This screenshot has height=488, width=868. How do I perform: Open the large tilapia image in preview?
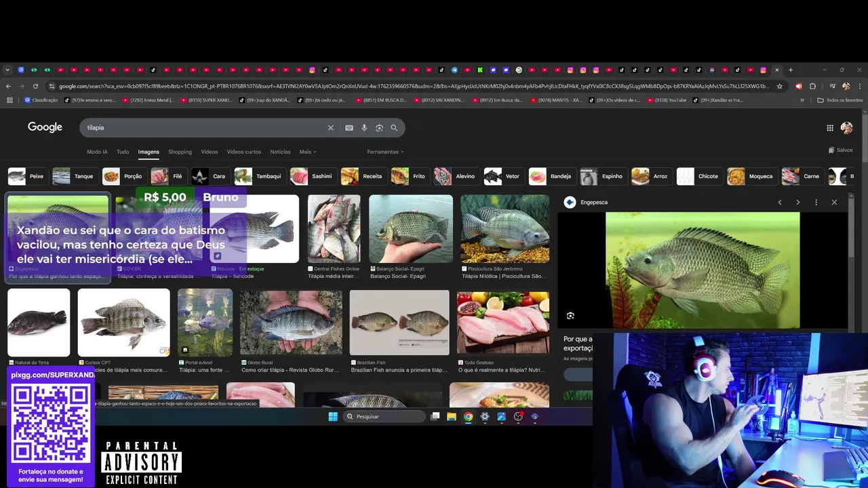click(703, 270)
